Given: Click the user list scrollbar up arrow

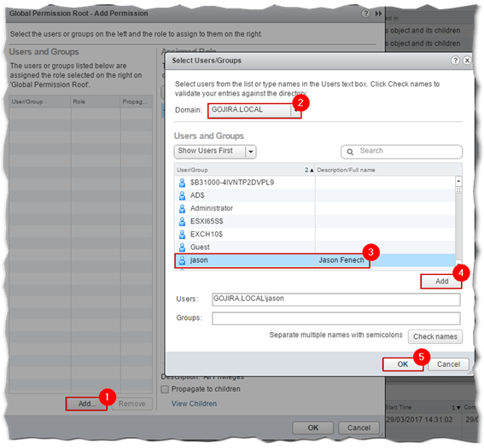Looking at the screenshot, I should 458,181.
